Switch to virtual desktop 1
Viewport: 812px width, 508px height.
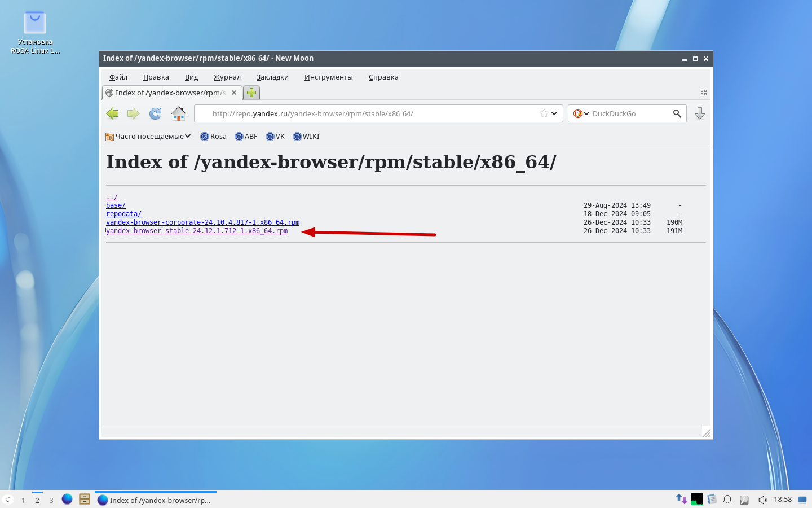[x=23, y=500]
